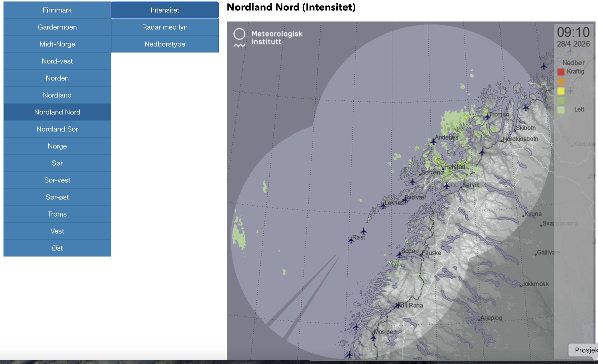This screenshot has height=364, width=598.
Task: Switch to the Øst radar region
Action: [x=57, y=248]
